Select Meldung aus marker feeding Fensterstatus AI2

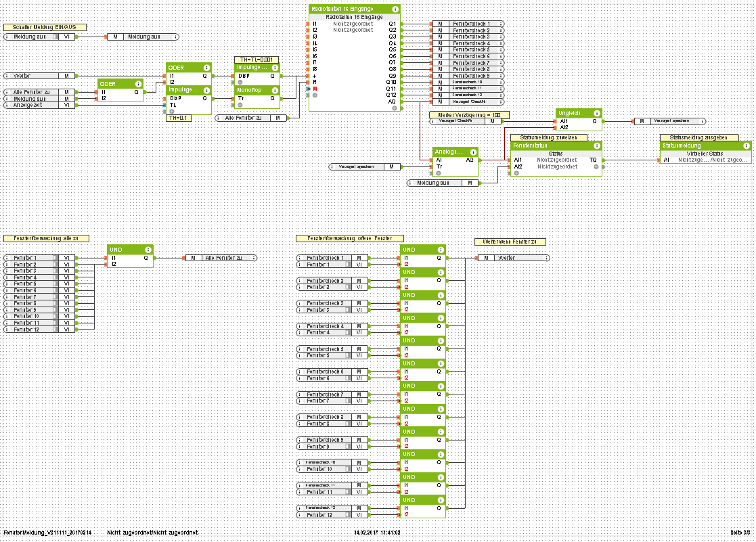443,183
